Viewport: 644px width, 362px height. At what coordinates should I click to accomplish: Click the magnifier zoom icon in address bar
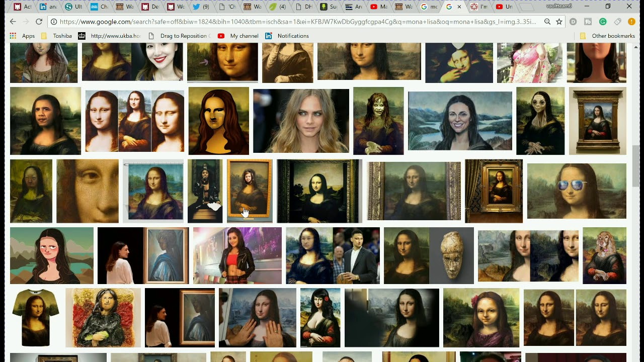click(x=547, y=22)
